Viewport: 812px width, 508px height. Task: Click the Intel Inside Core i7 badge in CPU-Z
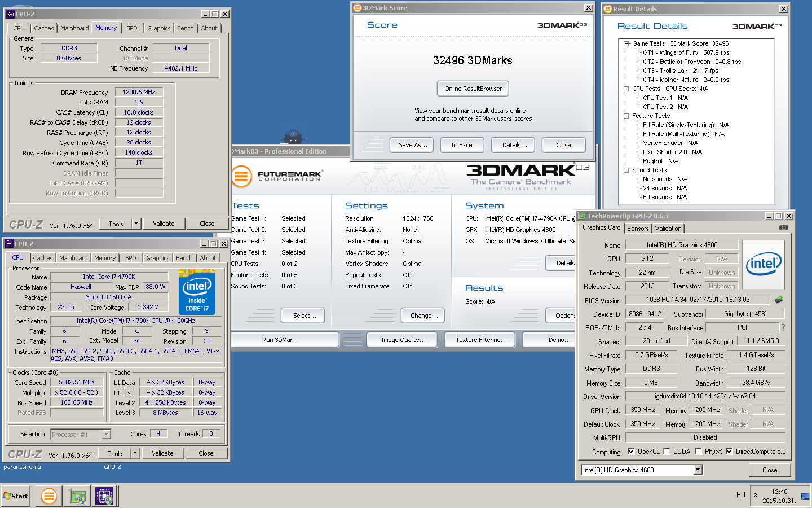click(197, 292)
